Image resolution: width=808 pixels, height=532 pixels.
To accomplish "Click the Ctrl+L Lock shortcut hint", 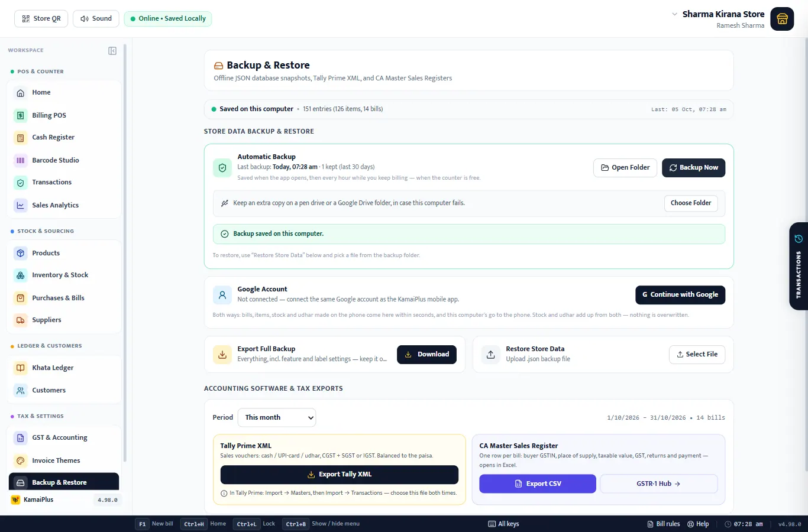I will [254, 524].
